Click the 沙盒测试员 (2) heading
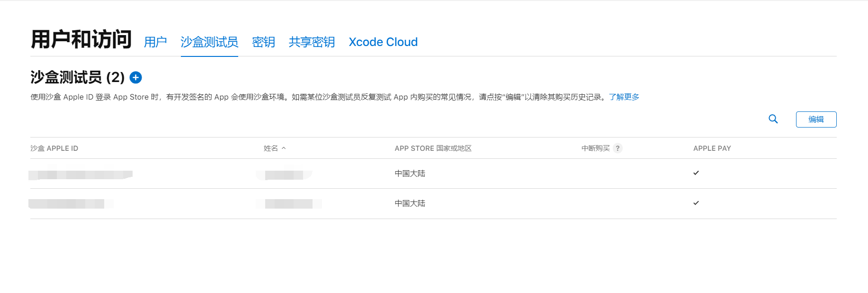This screenshot has width=868, height=293. click(x=78, y=77)
